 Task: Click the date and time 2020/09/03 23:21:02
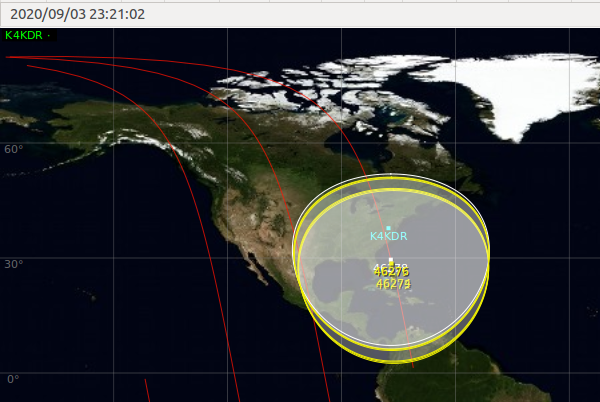pos(77,14)
